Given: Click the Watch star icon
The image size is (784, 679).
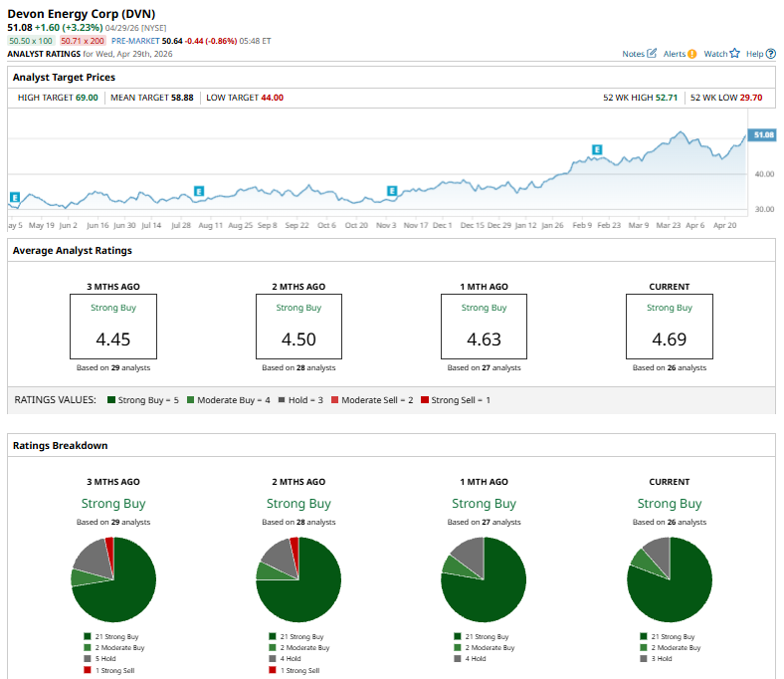Looking at the screenshot, I should (734, 54).
